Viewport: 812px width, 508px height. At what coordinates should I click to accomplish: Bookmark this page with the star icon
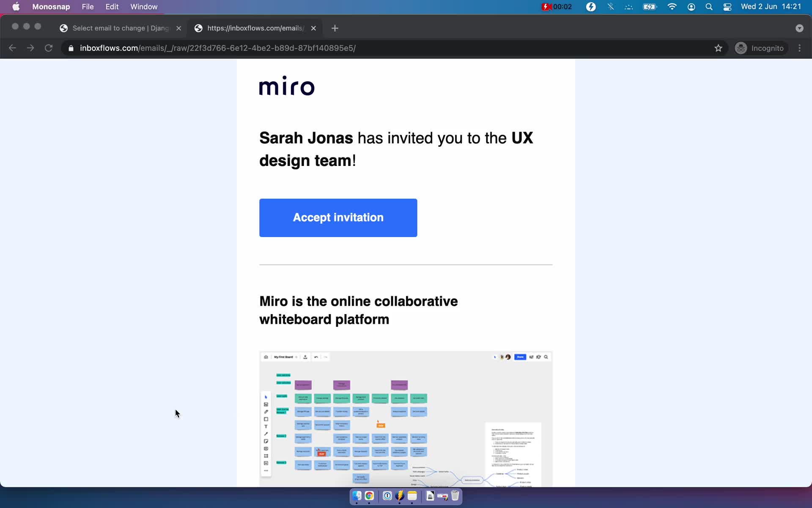tap(718, 48)
